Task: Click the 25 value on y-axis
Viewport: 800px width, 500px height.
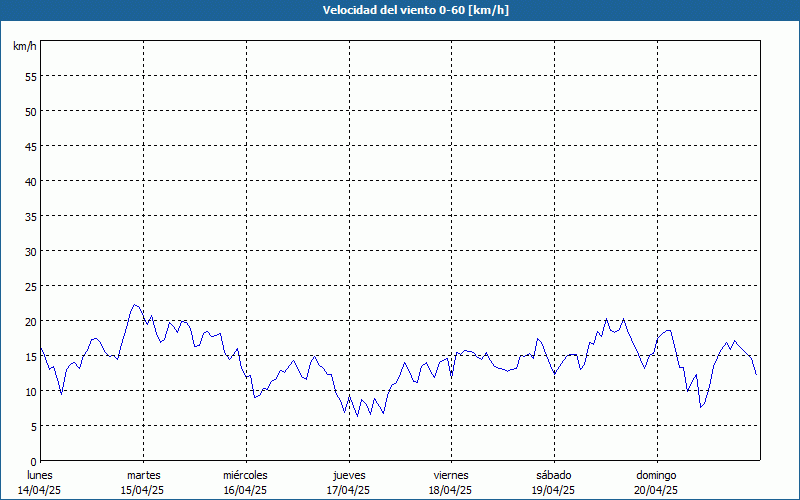Action: click(x=31, y=287)
